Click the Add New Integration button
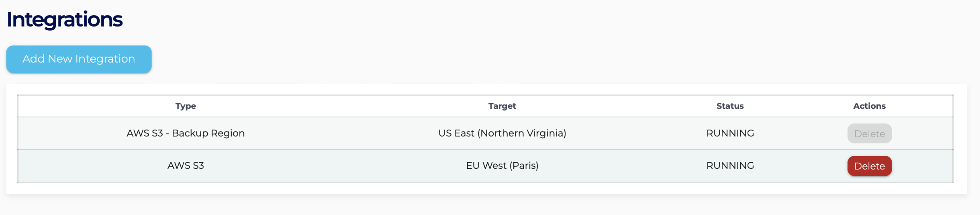980x215 pixels. click(78, 59)
